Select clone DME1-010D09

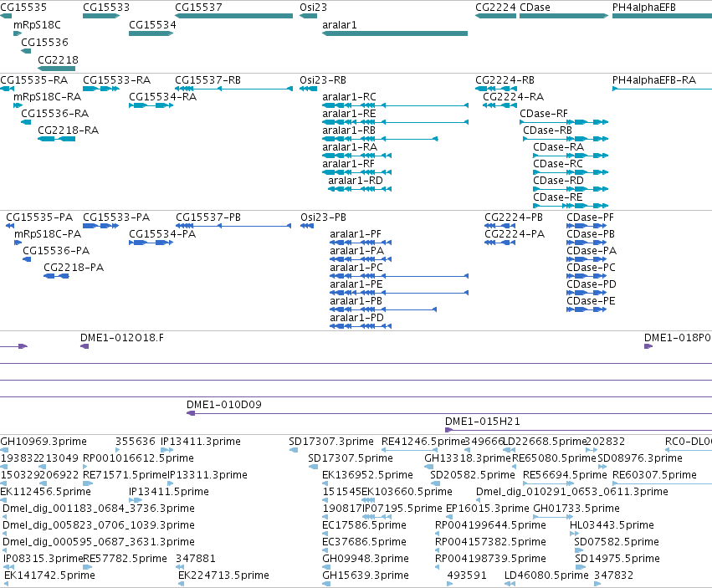(449, 413)
